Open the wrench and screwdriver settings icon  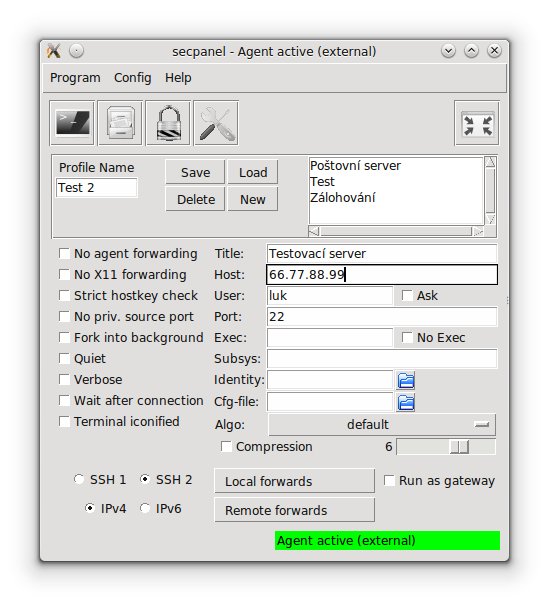point(216,123)
